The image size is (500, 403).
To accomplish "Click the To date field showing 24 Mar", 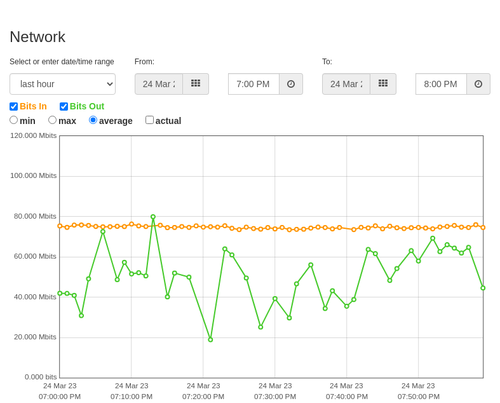I will (x=346, y=84).
